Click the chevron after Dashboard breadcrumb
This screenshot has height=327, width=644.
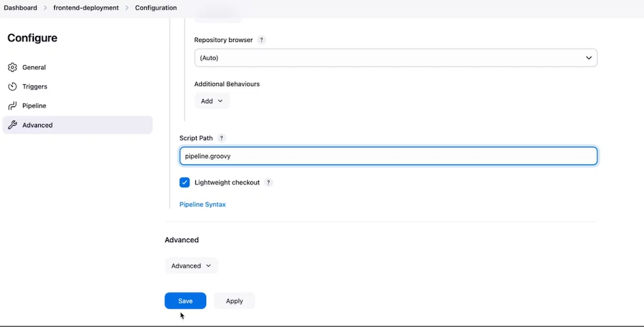(45, 8)
